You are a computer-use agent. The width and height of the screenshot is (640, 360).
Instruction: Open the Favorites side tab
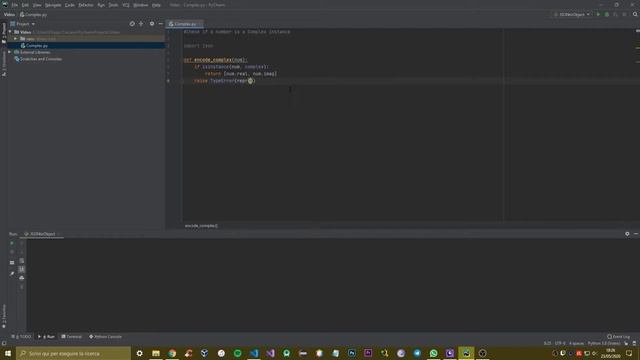(x=4, y=316)
